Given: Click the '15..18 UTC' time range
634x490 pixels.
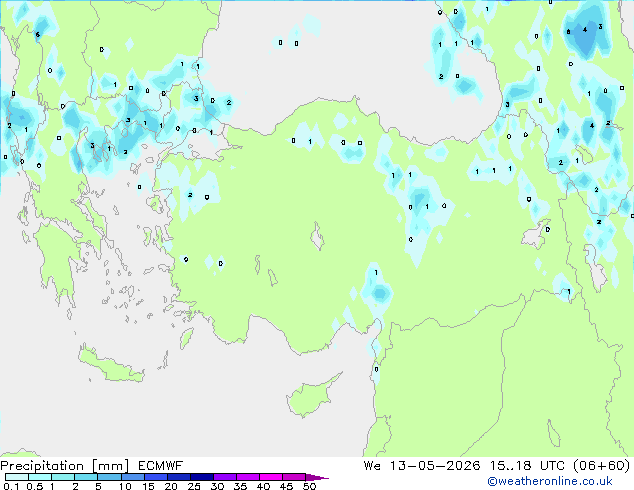Looking at the screenshot, I should pyautogui.click(x=527, y=466).
